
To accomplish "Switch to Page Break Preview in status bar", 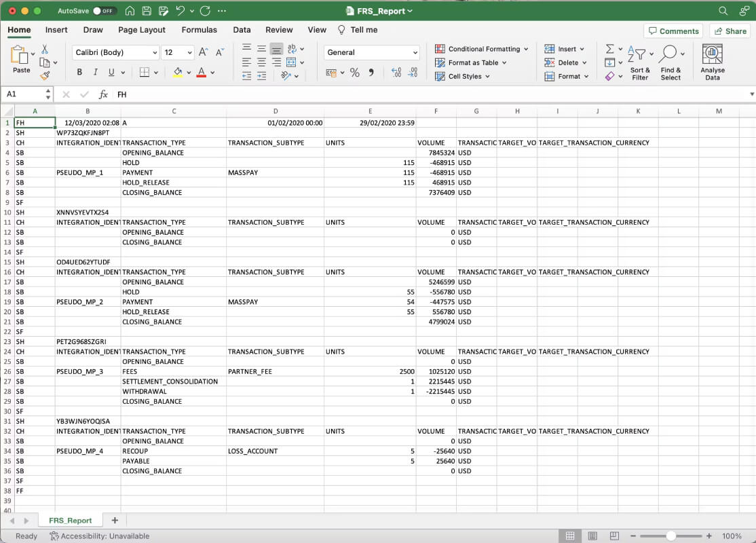I will pos(614,536).
